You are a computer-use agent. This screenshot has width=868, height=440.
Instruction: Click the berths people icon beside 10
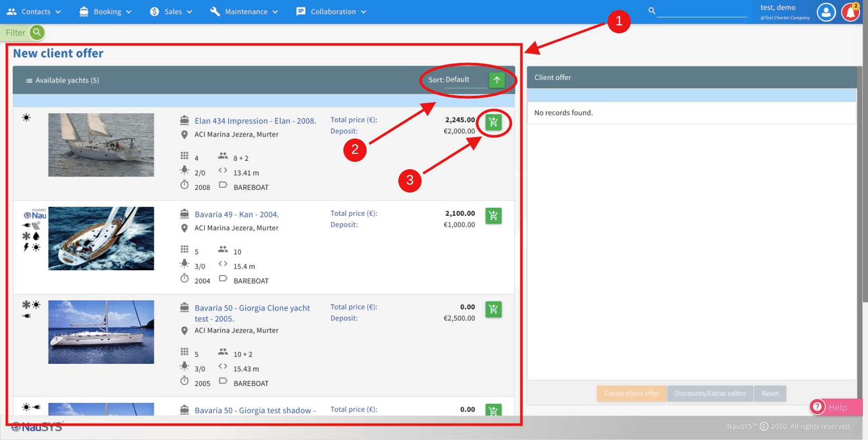[223, 250]
